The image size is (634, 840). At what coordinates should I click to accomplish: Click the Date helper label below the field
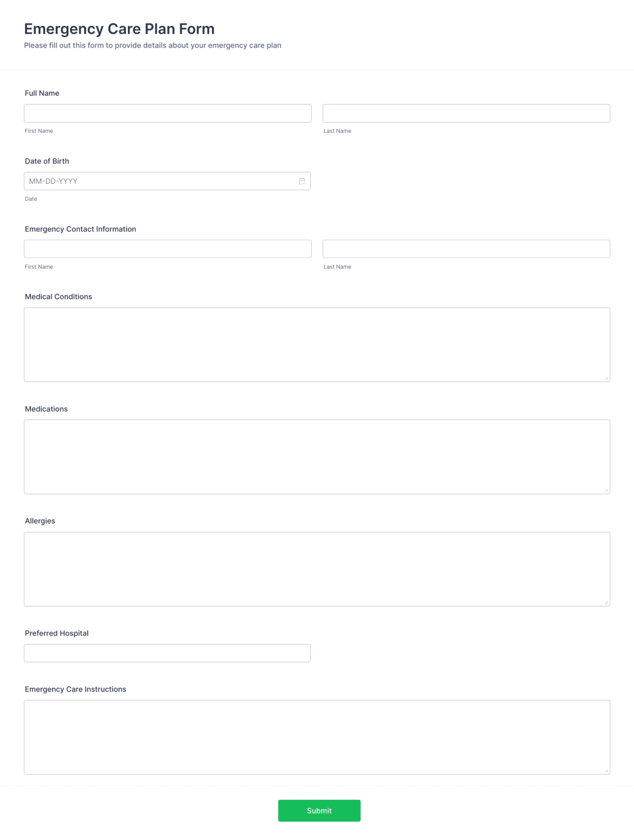(31, 199)
